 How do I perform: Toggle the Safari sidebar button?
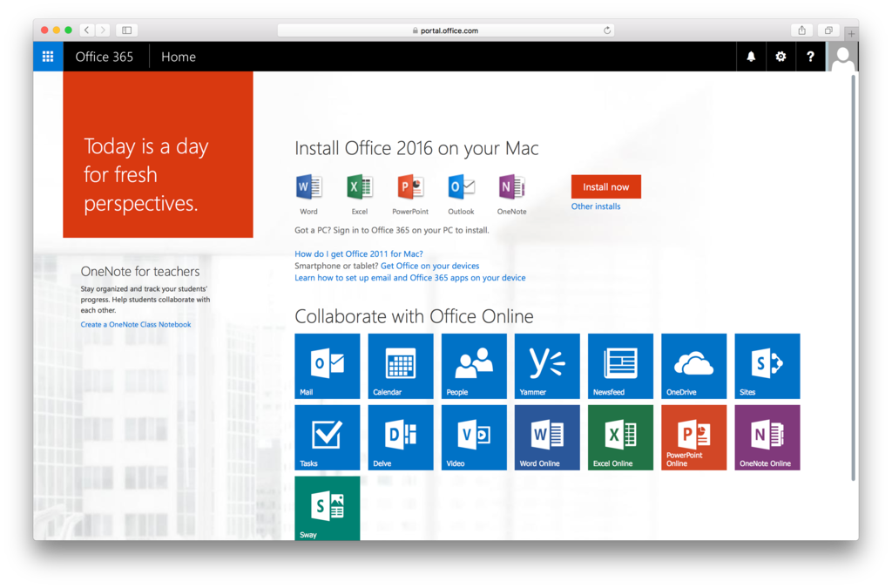point(126,30)
